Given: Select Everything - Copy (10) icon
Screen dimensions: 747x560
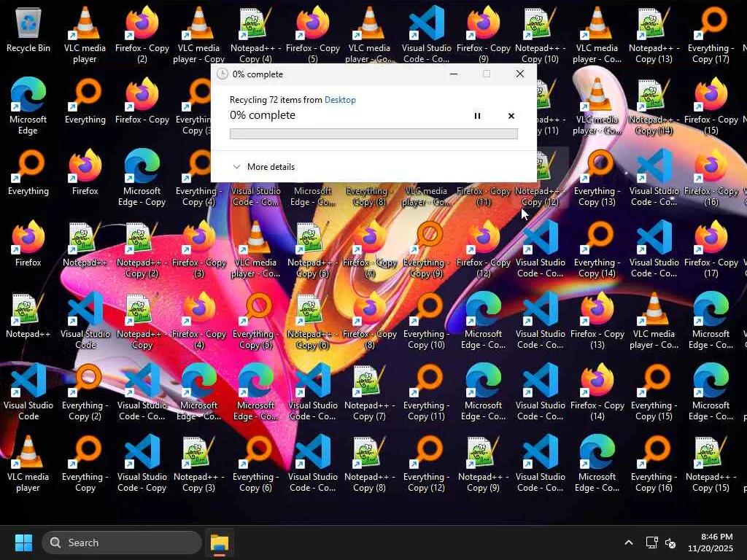Looking at the screenshot, I should tap(426, 322).
